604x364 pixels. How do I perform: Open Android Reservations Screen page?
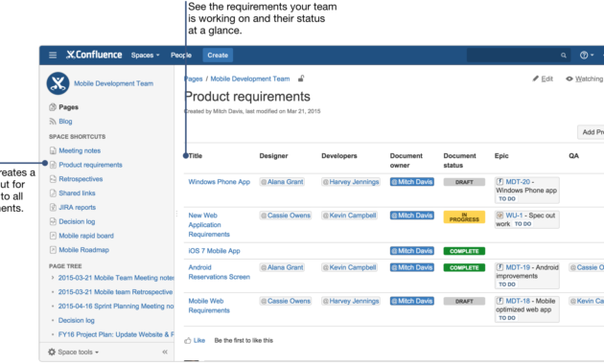(x=220, y=272)
